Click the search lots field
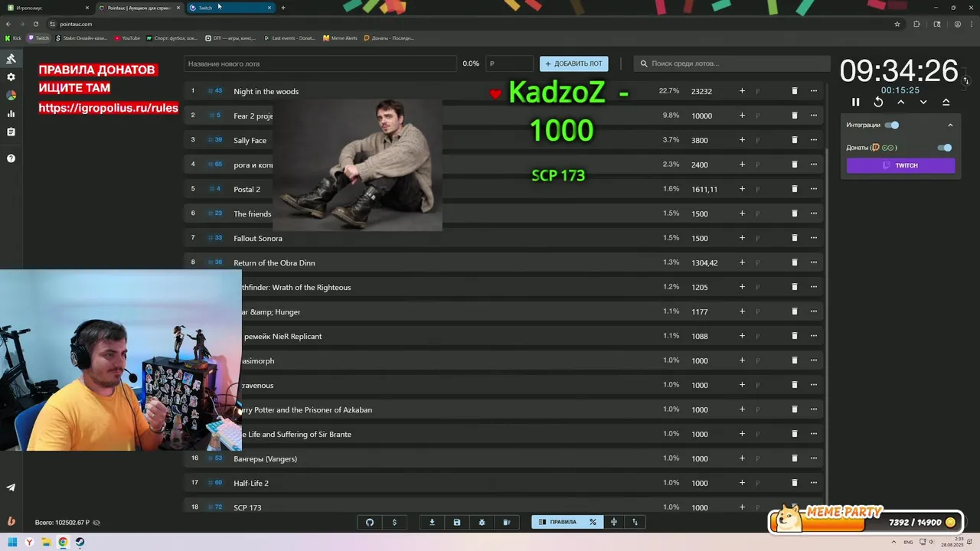The height and width of the screenshot is (551, 980). [732, 64]
